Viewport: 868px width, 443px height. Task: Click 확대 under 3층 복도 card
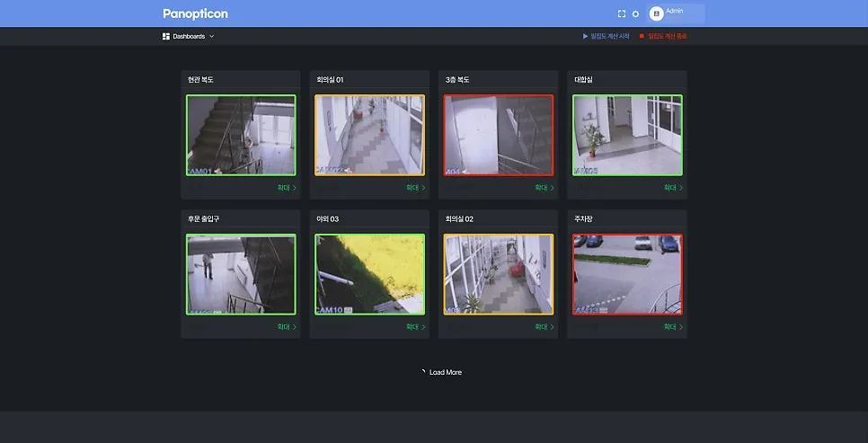tap(545, 189)
